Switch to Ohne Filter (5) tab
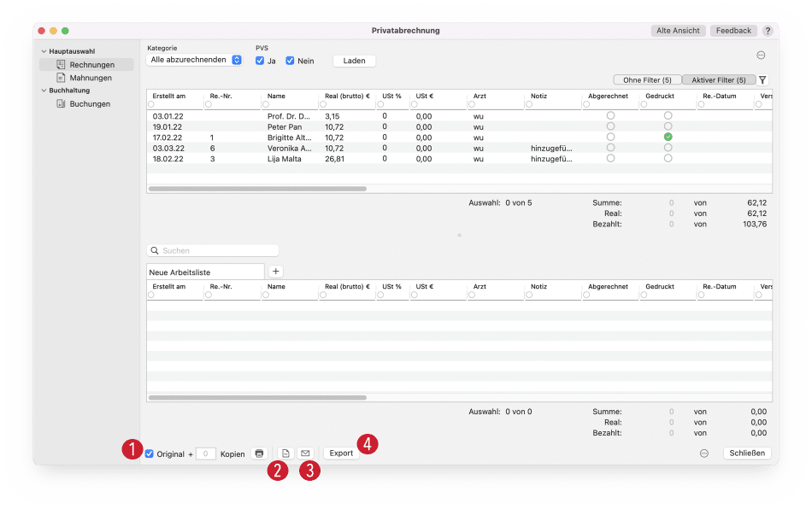 click(x=647, y=80)
